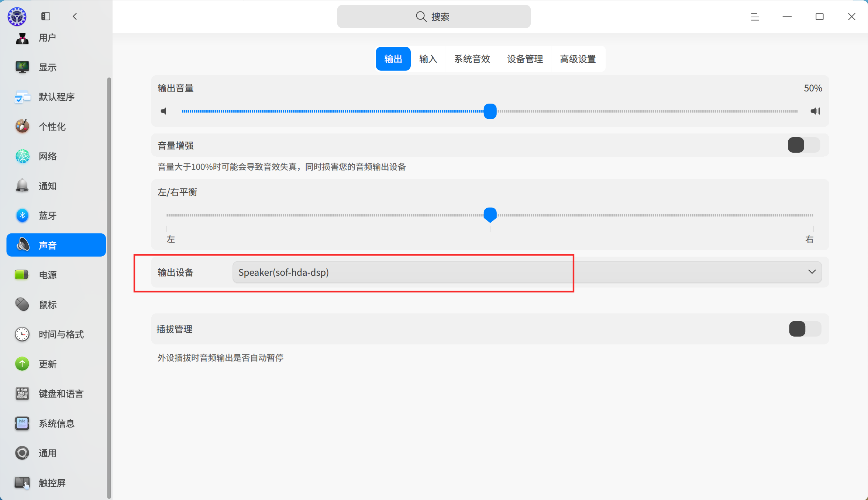This screenshot has width=868, height=500.
Task: Open the 时间与格式 clock icon
Action: pyautogui.click(x=22, y=334)
